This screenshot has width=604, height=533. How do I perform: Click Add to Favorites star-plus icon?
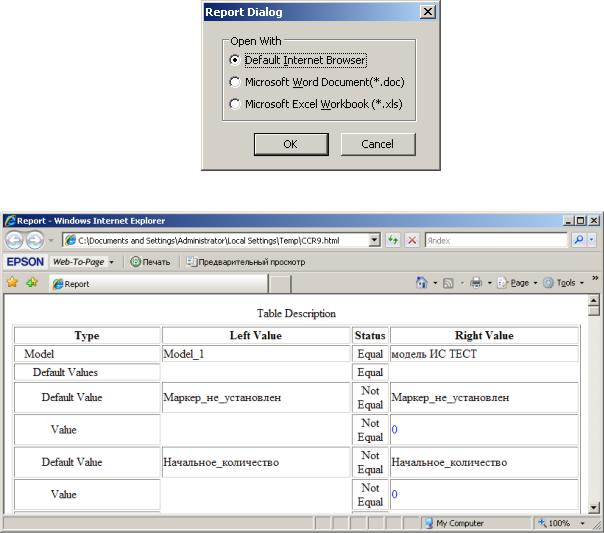pyautogui.click(x=32, y=283)
